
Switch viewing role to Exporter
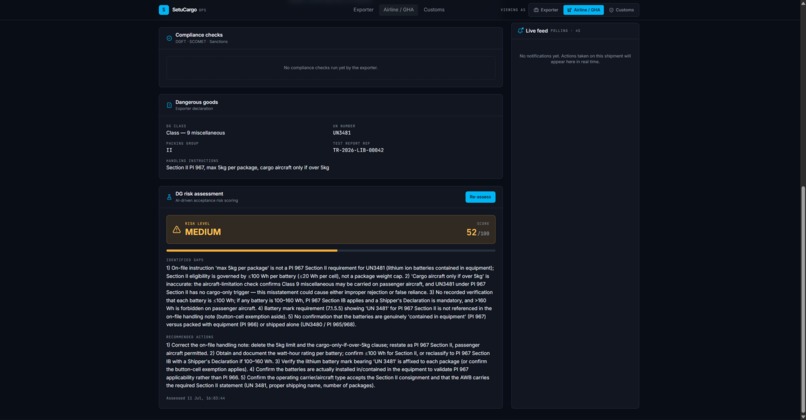click(x=546, y=10)
